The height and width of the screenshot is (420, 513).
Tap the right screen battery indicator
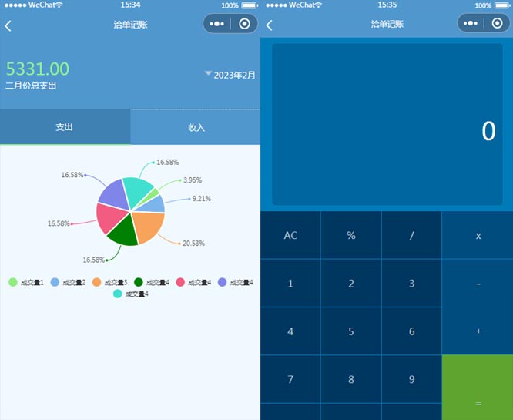tap(502, 5)
